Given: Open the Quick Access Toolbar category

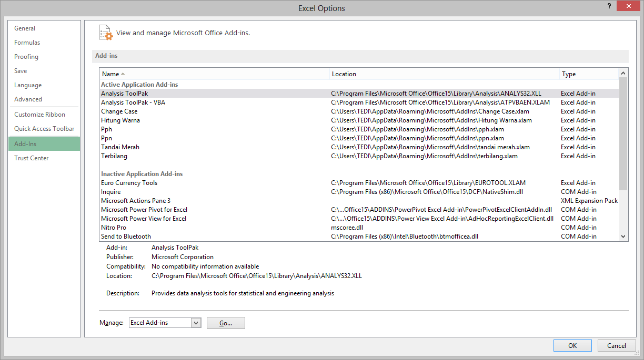Looking at the screenshot, I should click(44, 129).
